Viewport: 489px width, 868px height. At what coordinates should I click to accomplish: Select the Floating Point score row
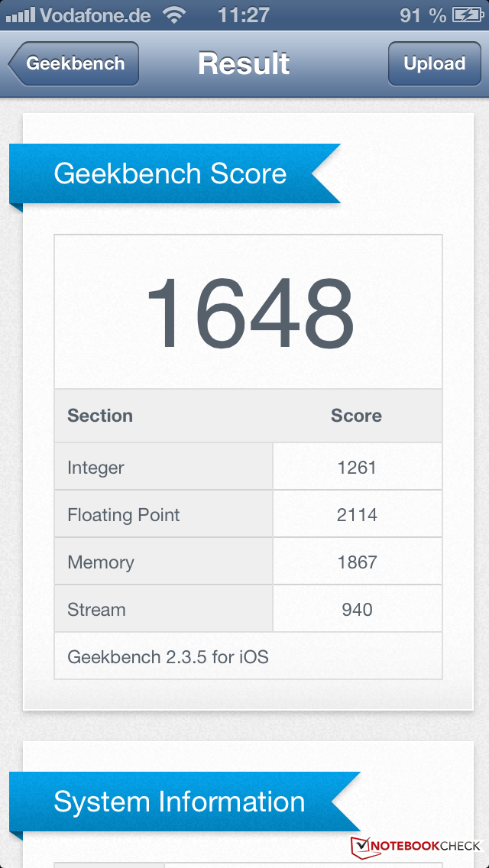pos(248,514)
